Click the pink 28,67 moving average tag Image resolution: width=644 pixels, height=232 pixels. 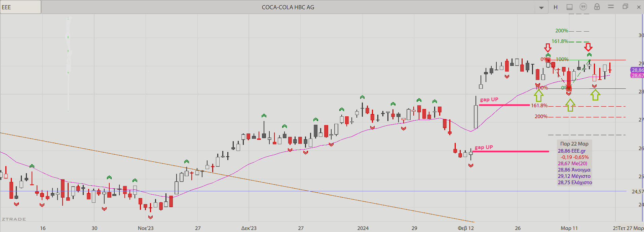coord(637,76)
